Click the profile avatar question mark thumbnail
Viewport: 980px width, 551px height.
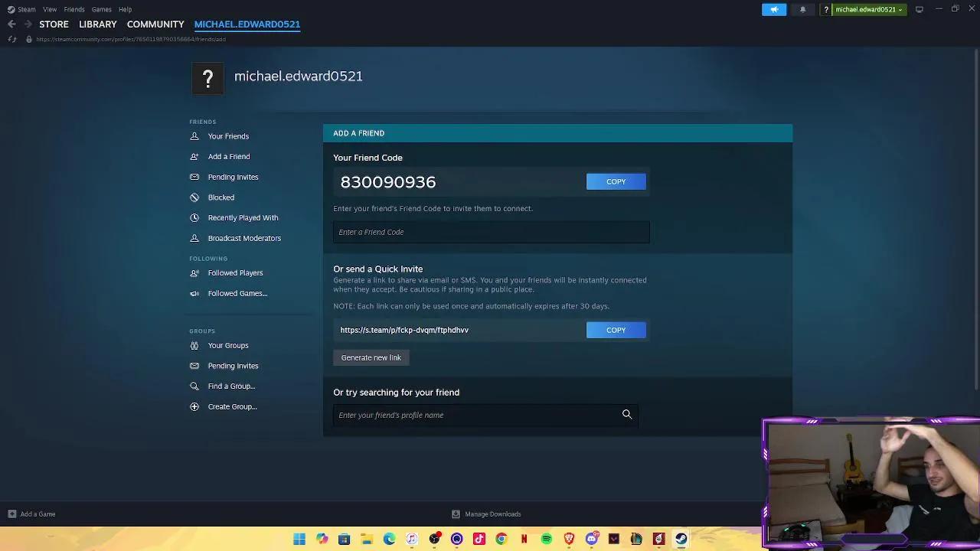207,78
